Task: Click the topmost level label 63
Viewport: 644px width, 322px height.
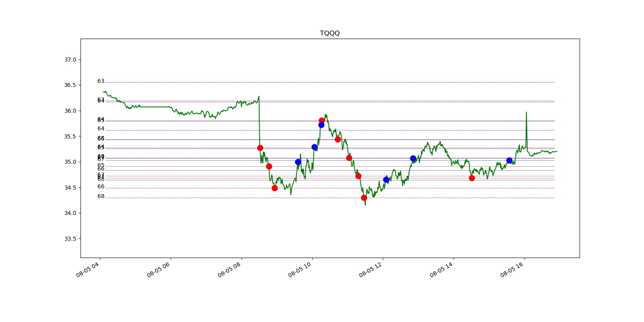Action: coord(101,81)
